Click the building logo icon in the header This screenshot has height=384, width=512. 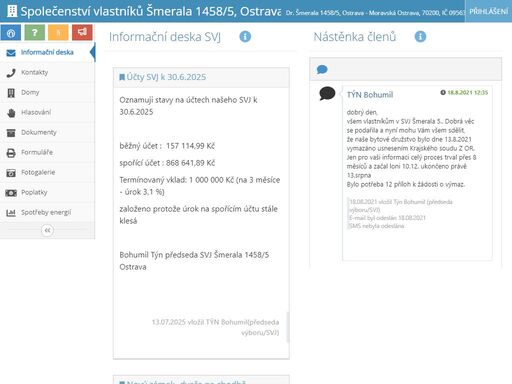12,11
